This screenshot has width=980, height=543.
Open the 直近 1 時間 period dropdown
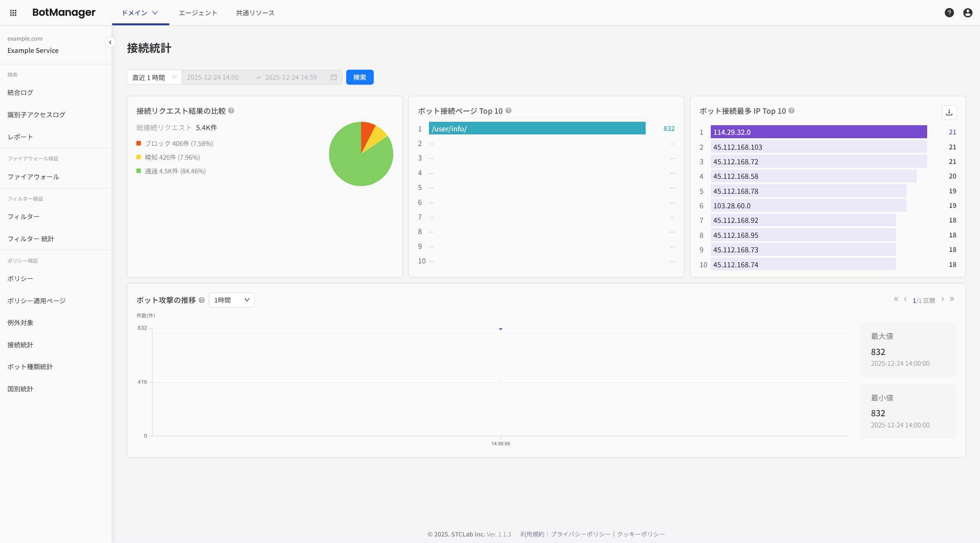click(x=154, y=77)
